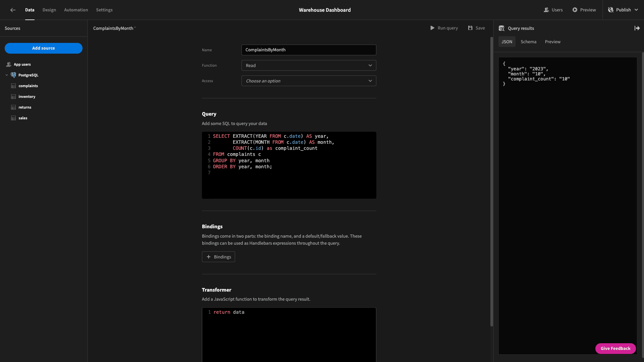Click the Give Feedback button
Screen dimensions: 644x362
(615, 349)
